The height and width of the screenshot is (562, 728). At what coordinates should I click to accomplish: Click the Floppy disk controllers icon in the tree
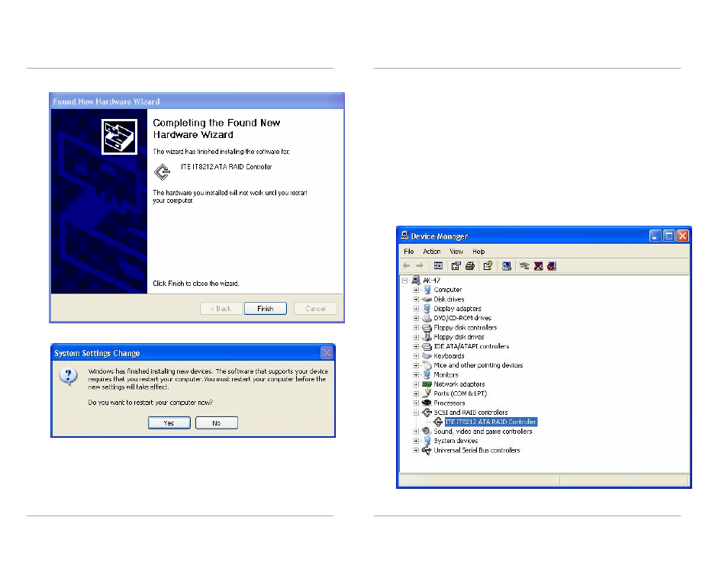coord(427,328)
